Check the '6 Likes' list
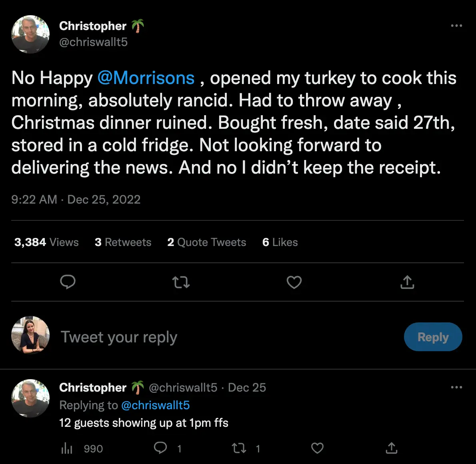The width and height of the screenshot is (476, 464). [x=280, y=242]
